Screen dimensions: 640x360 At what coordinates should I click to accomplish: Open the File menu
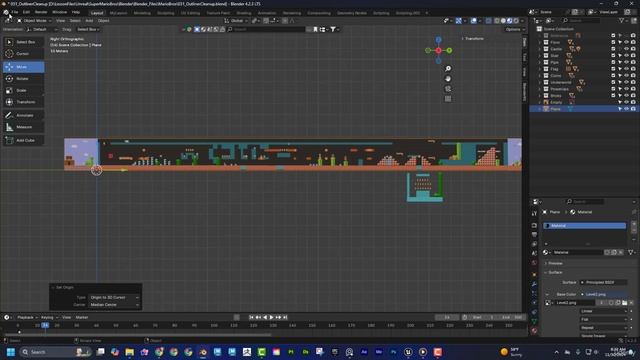(x=15, y=12)
